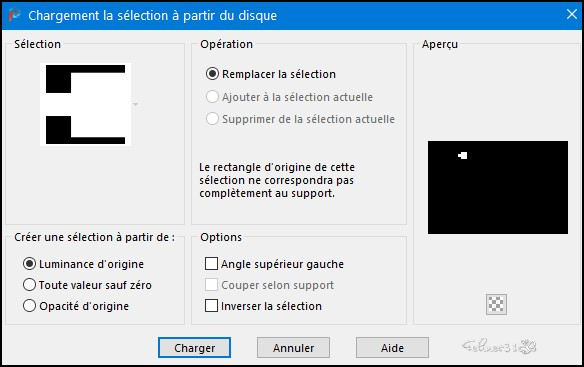Toggle the transparency checkerboard preview icon

click(x=496, y=304)
